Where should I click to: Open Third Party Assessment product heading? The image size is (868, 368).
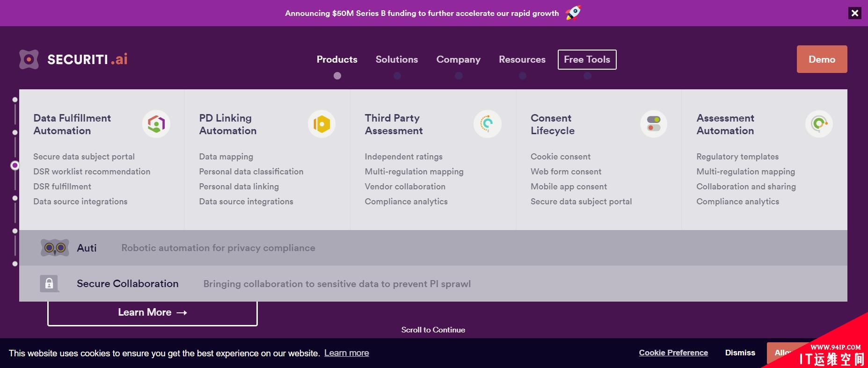(x=394, y=124)
